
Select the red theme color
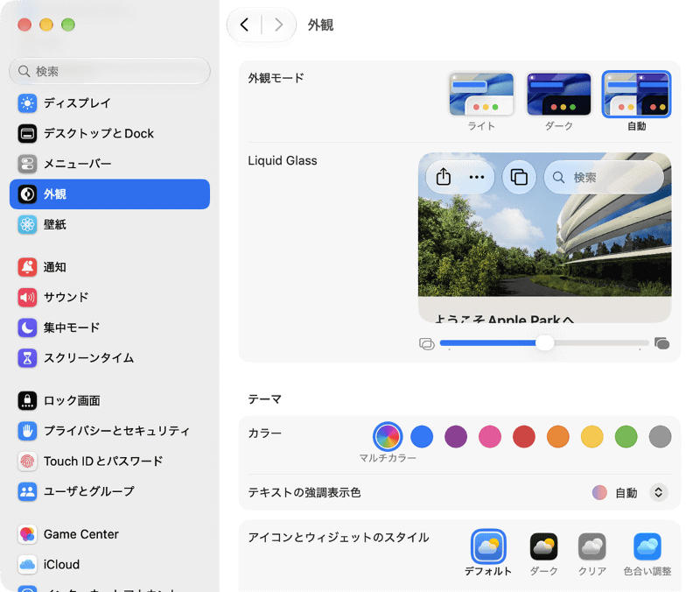click(524, 436)
